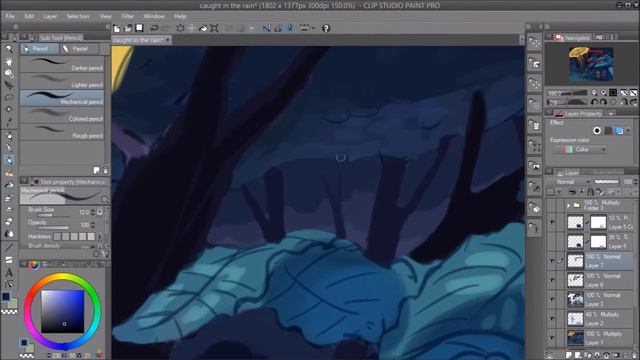640x360 pixels.
Task: Click the Navigator preview thumbnail
Action: pyautogui.click(x=591, y=64)
